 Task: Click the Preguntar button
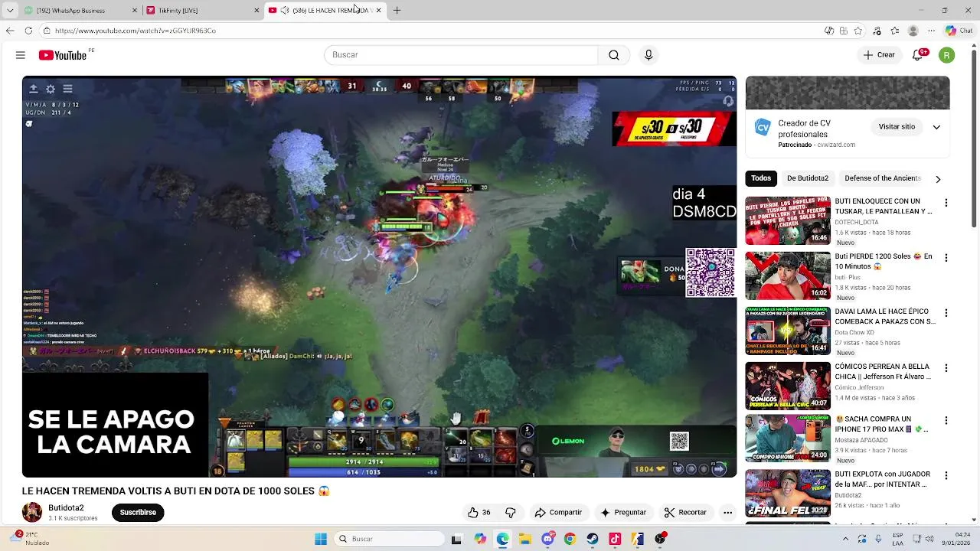tap(624, 513)
